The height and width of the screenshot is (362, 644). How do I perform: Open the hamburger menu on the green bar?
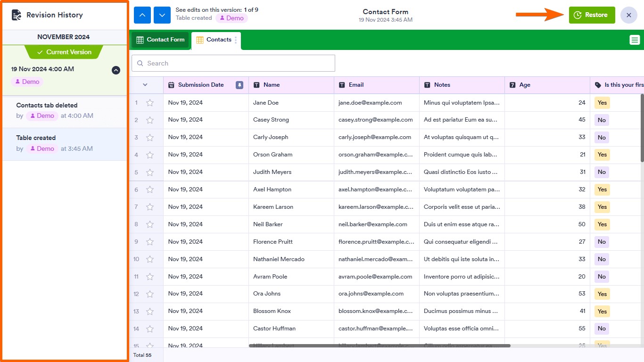pyautogui.click(x=635, y=40)
